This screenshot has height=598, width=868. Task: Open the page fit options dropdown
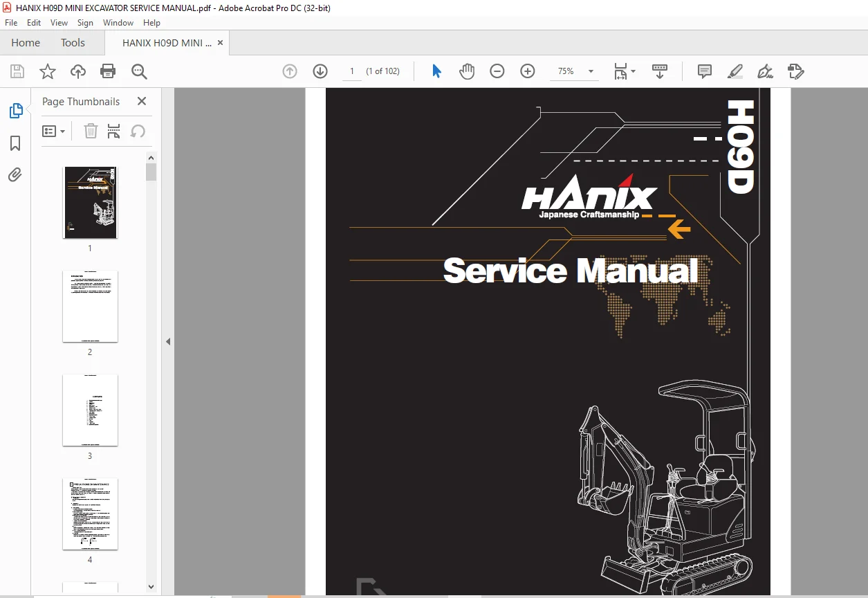pyautogui.click(x=625, y=71)
